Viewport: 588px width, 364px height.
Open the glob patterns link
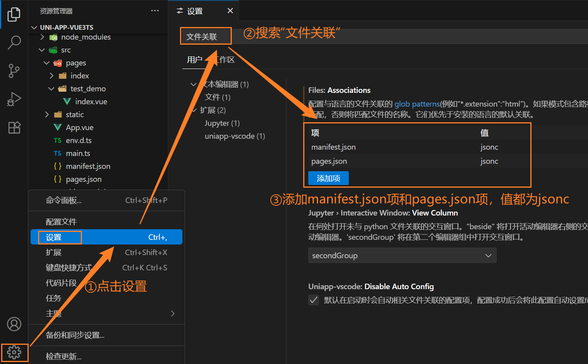tap(417, 104)
